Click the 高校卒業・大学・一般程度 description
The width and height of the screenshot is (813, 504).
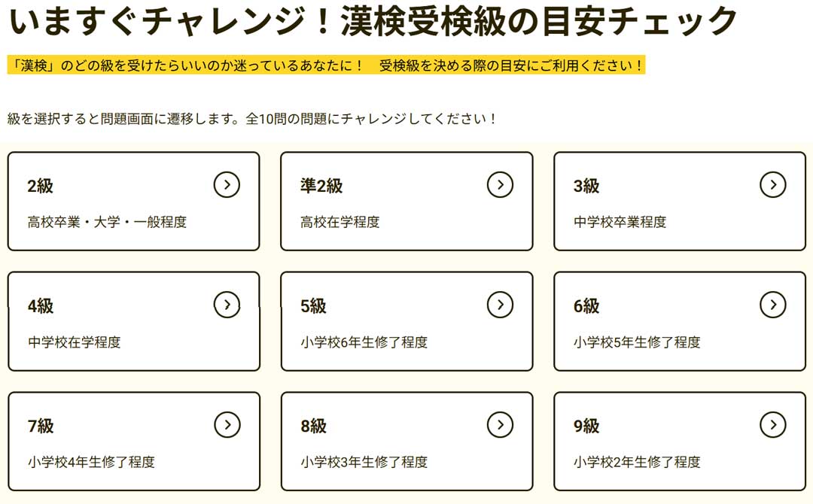tap(107, 222)
